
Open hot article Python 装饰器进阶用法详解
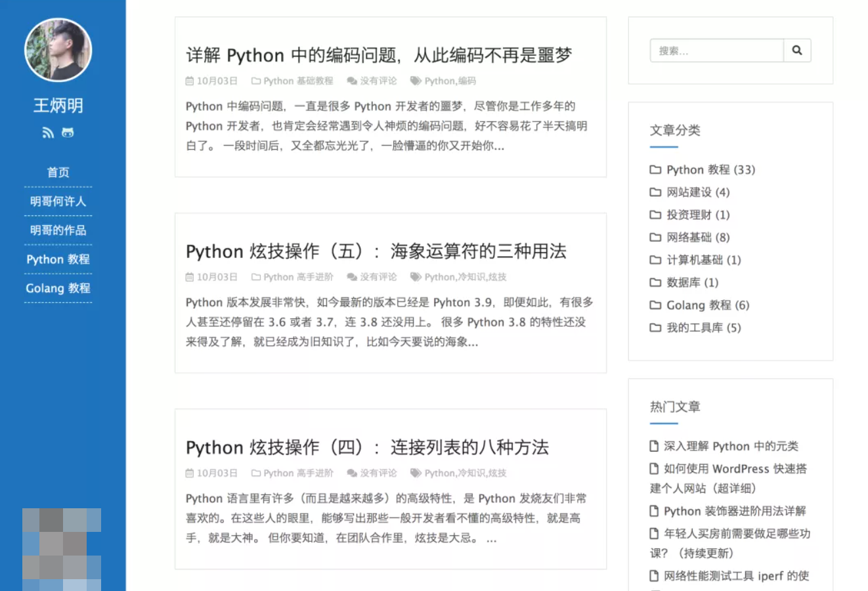tap(734, 511)
